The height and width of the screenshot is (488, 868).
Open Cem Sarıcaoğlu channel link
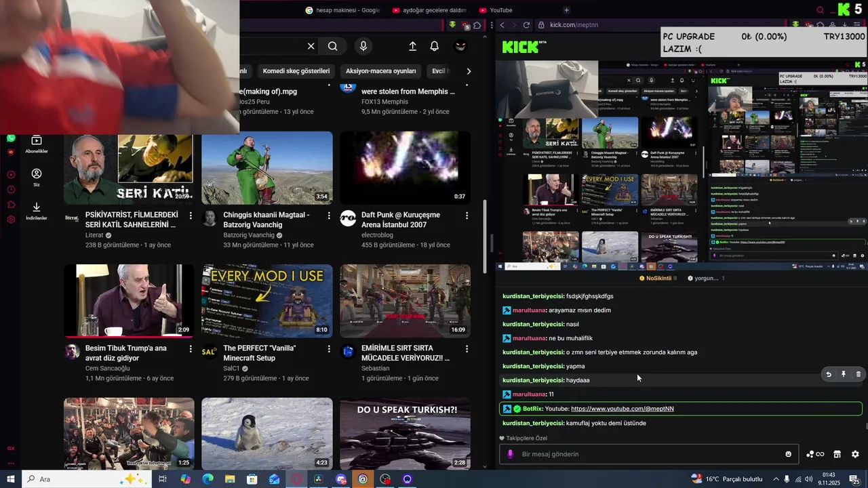click(x=107, y=369)
